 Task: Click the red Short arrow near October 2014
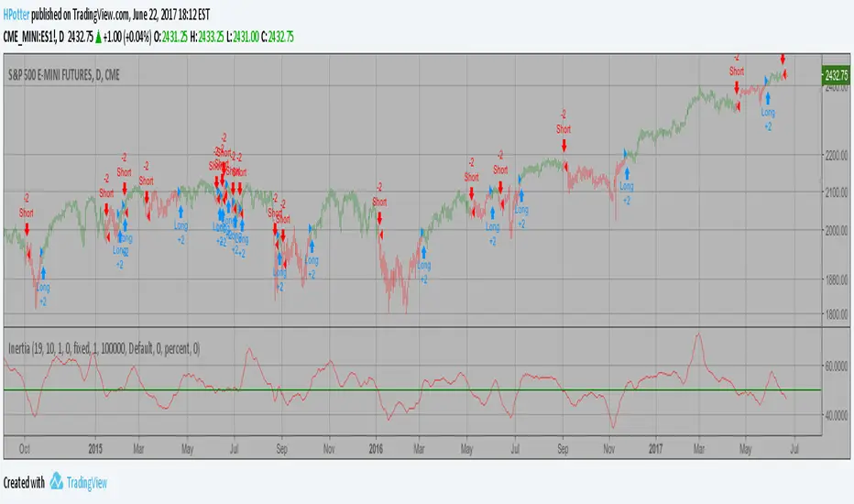point(27,229)
